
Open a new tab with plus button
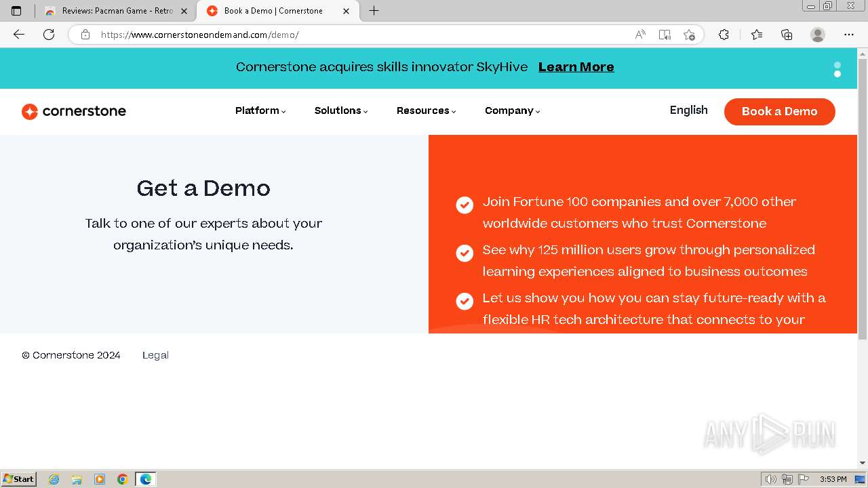(374, 11)
